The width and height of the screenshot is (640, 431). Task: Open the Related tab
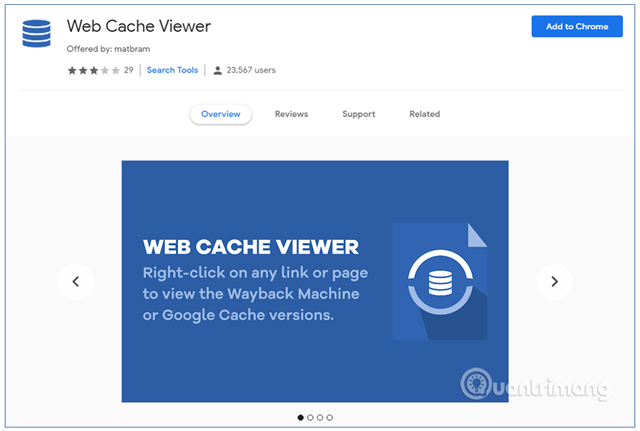(x=424, y=114)
